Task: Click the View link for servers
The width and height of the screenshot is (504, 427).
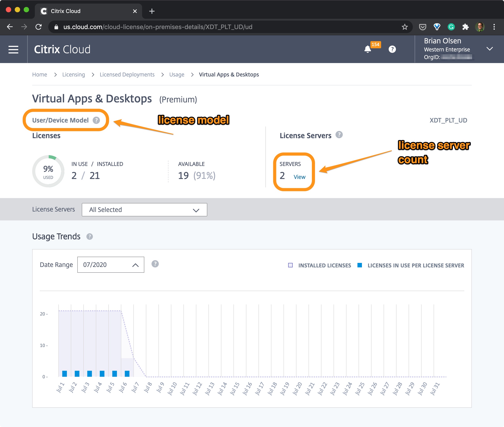Action: [299, 177]
